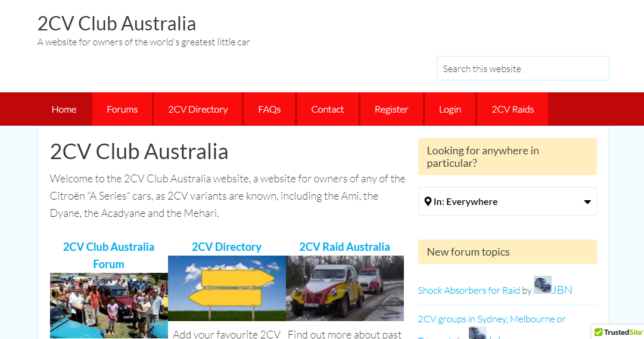Viewport: 644px width, 339px height.
Task: Click JBN's car avatar icon
Action: [542, 285]
